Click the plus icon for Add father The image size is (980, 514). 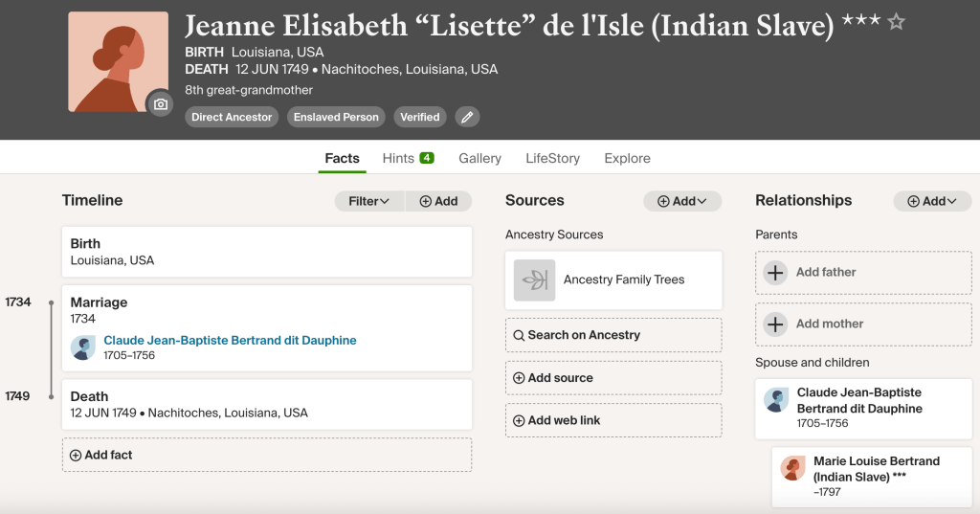775,272
